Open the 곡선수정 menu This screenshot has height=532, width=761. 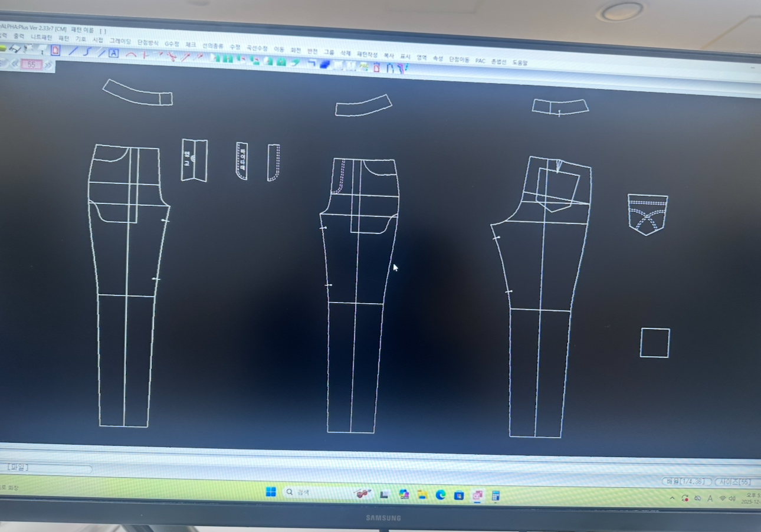coord(257,48)
